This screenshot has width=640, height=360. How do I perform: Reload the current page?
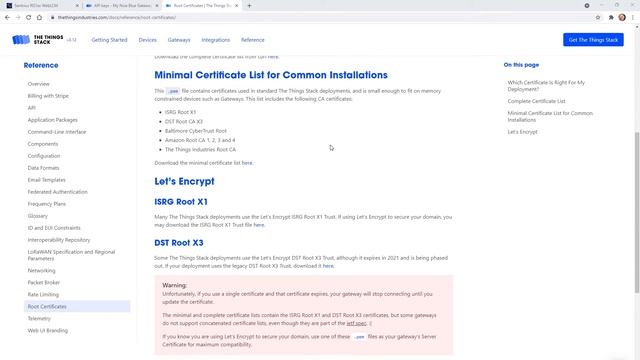[x=29, y=18]
